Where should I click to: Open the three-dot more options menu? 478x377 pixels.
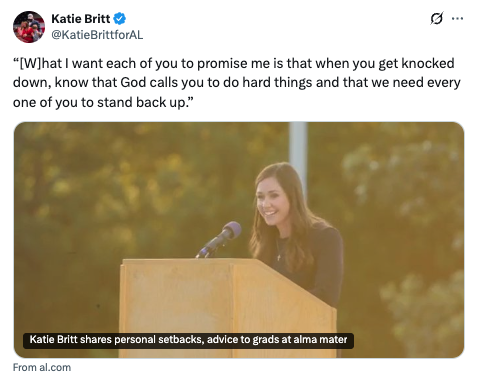click(457, 18)
